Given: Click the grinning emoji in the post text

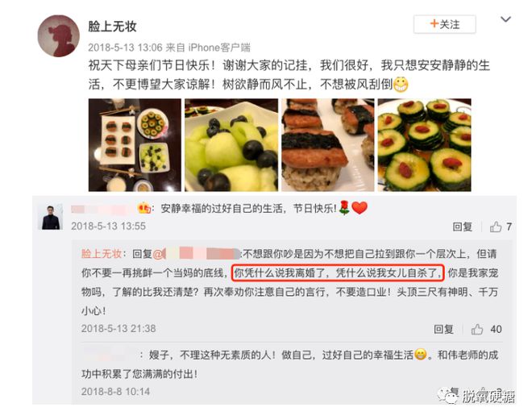Looking at the screenshot, I should 401,84.
